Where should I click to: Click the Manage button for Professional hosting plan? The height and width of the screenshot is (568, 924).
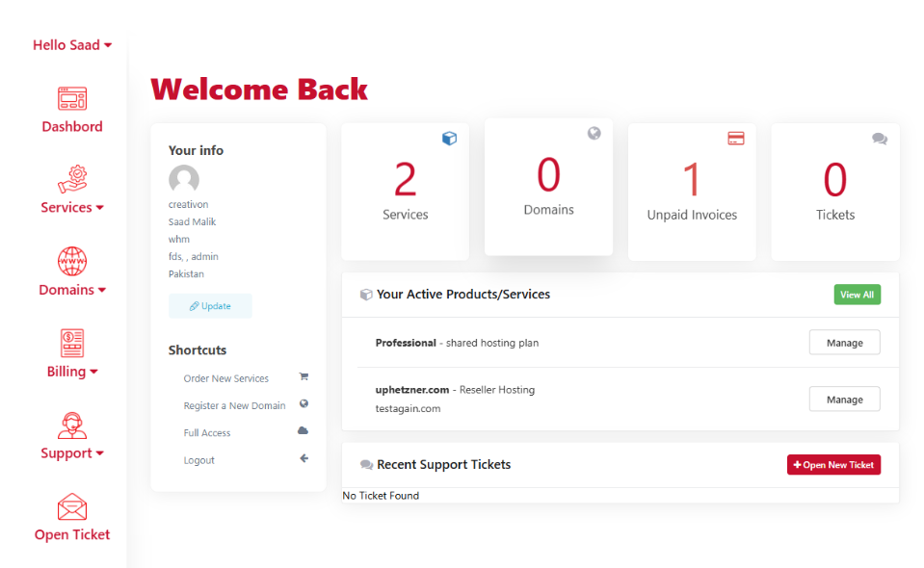click(x=844, y=342)
